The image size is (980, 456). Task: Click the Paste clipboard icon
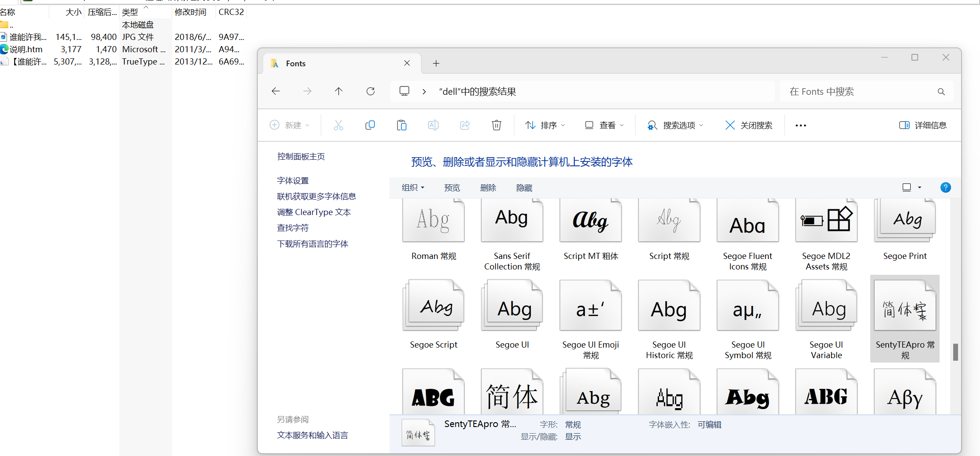pyautogui.click(x=402, y=126)
